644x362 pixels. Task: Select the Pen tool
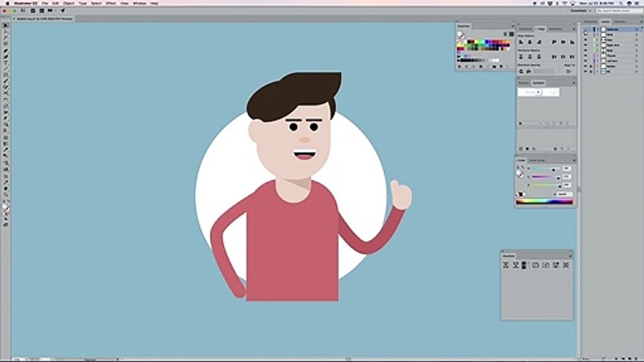click(6, 50)
